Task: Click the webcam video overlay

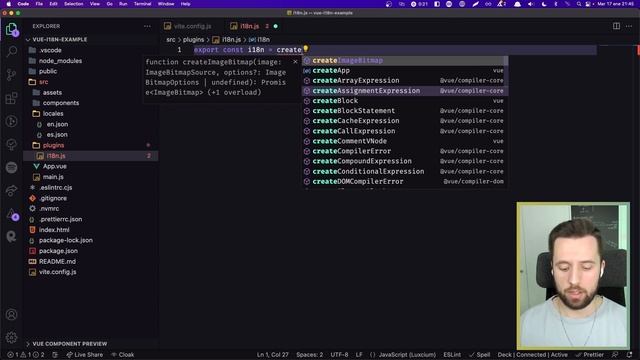Action: coord(573,276)
